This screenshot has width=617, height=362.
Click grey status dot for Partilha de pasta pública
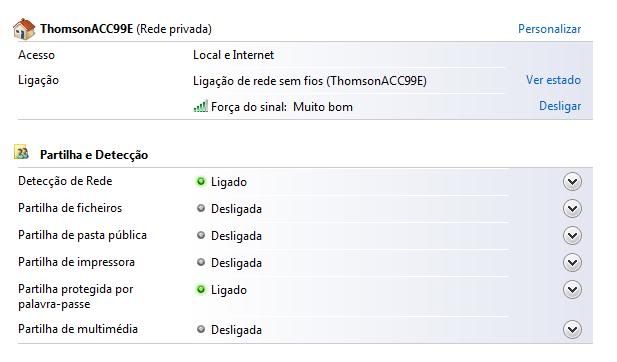(x=201, y=235)
